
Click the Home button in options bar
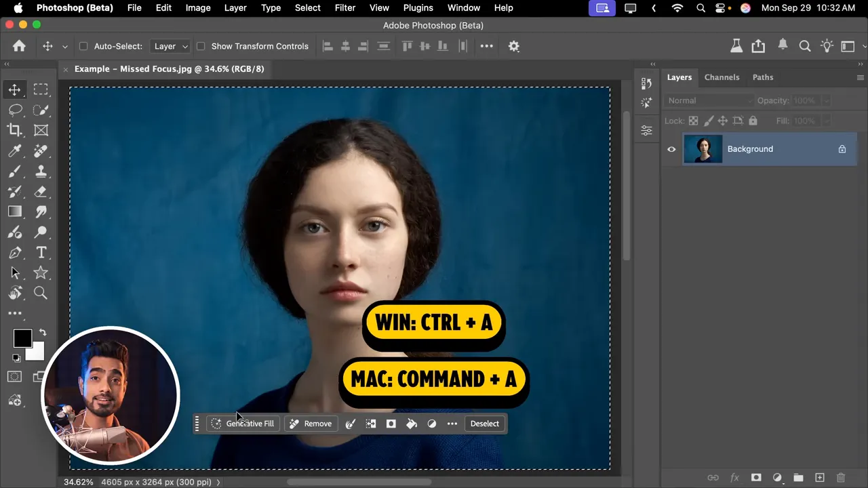click(19, 46)
